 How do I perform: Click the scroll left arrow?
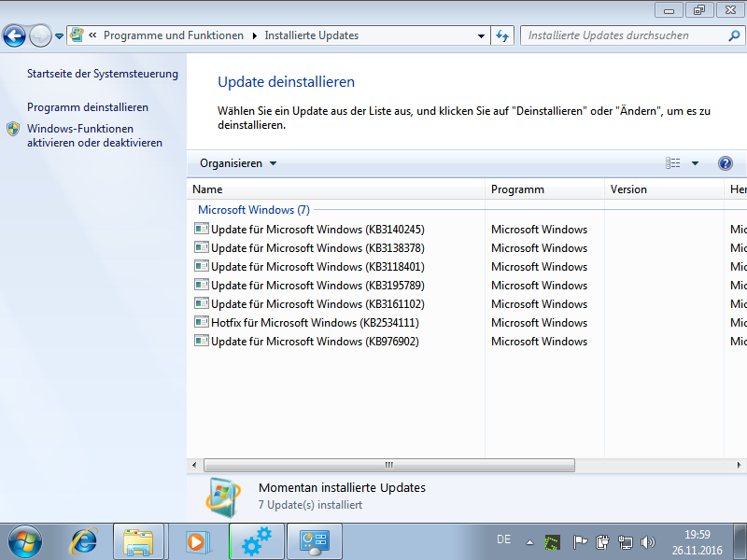point(194,465)
